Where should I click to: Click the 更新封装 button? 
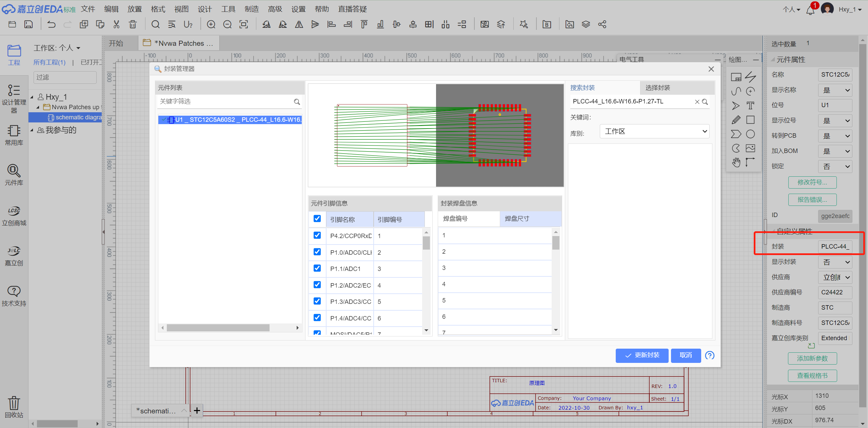click(x=642, y=355)
